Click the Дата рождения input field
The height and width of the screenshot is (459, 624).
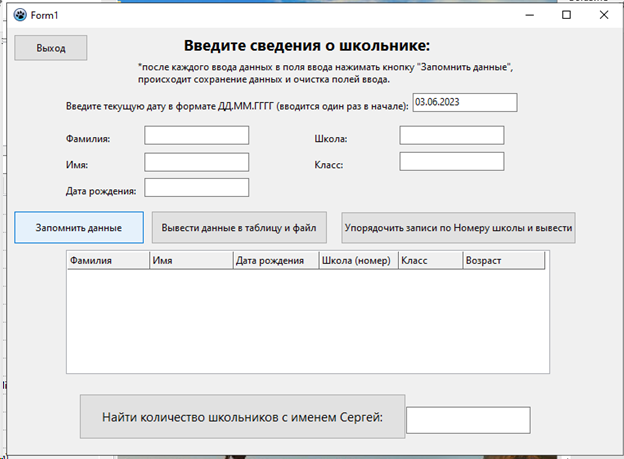(x=197, y=188)
